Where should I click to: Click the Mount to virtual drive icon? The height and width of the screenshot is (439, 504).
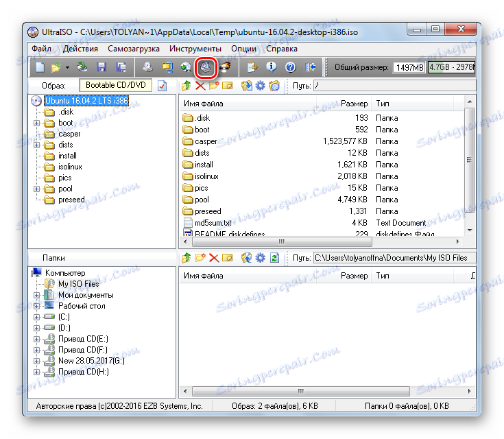click(206, 67)
